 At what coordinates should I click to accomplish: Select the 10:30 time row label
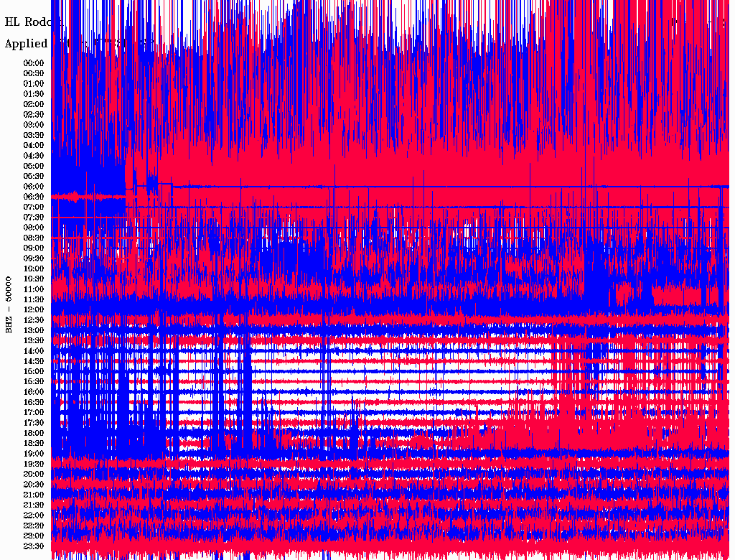[34, 279]
